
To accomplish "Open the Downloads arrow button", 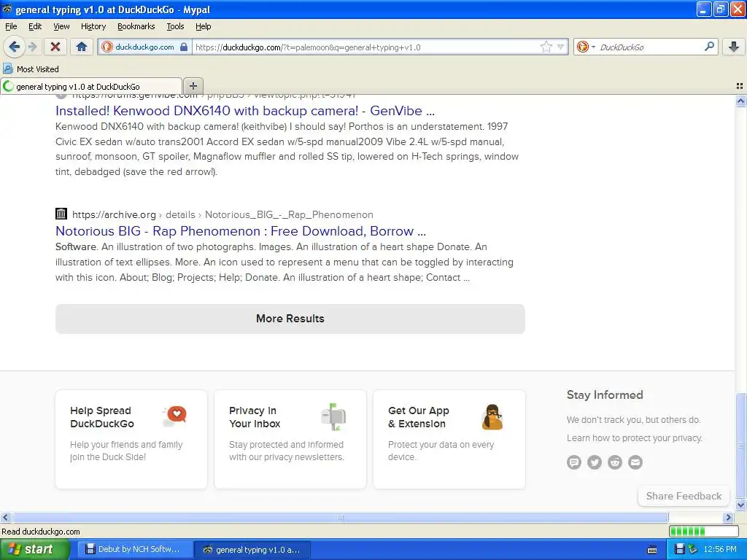I will [734, 47].
